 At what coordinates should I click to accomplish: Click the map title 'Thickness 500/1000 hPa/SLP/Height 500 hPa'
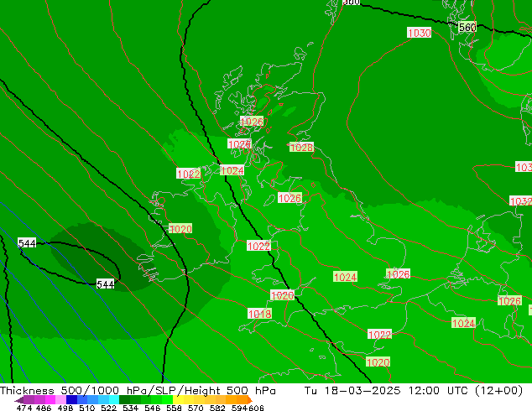click(138, 391)
